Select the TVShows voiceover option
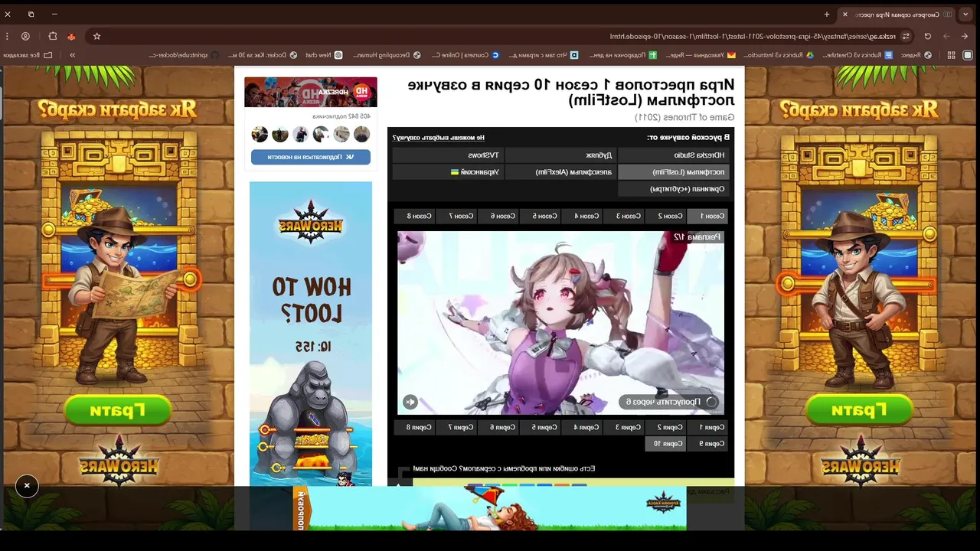 [x=449, y=155]
